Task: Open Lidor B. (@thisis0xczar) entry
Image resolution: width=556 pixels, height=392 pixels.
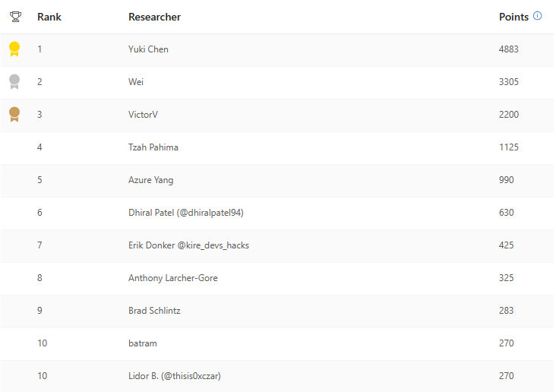Action: coord(174,376)
